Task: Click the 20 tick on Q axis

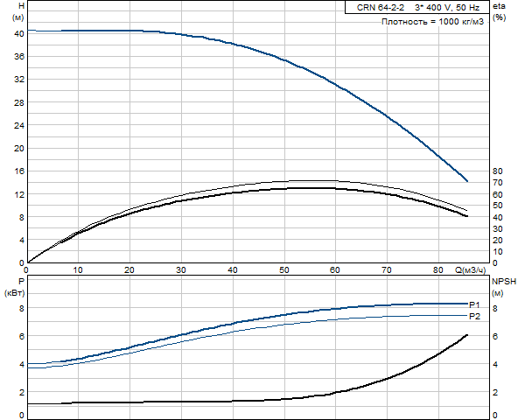Action: tap(129, 270)
